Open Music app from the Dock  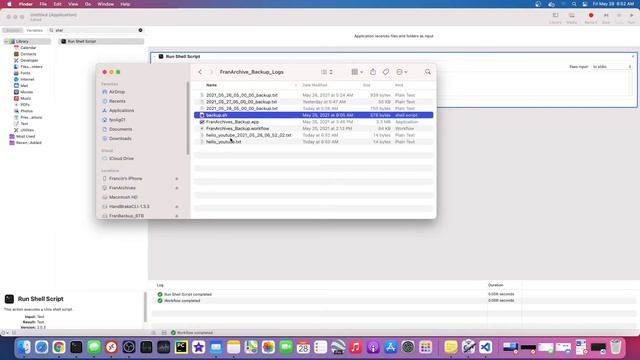355,347
